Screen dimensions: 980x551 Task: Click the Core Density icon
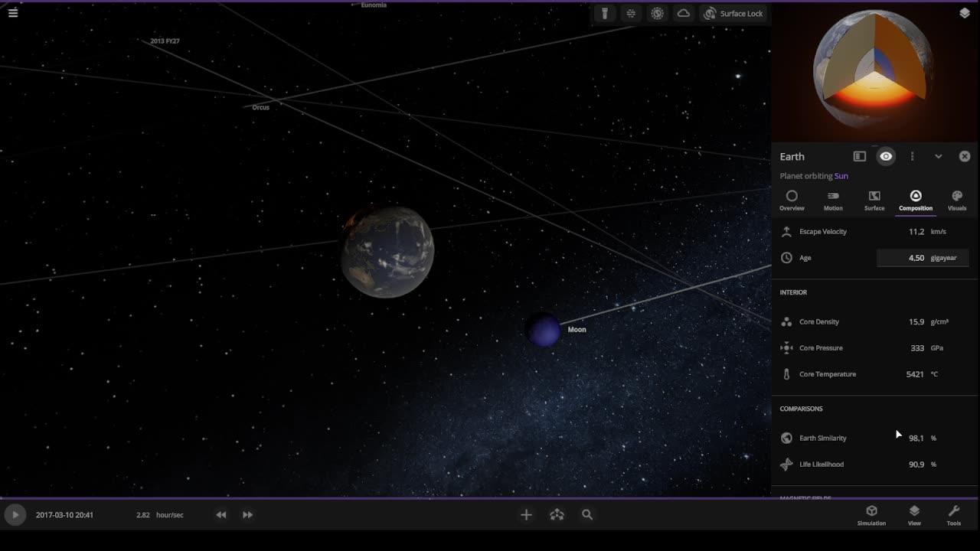point(786,322)
